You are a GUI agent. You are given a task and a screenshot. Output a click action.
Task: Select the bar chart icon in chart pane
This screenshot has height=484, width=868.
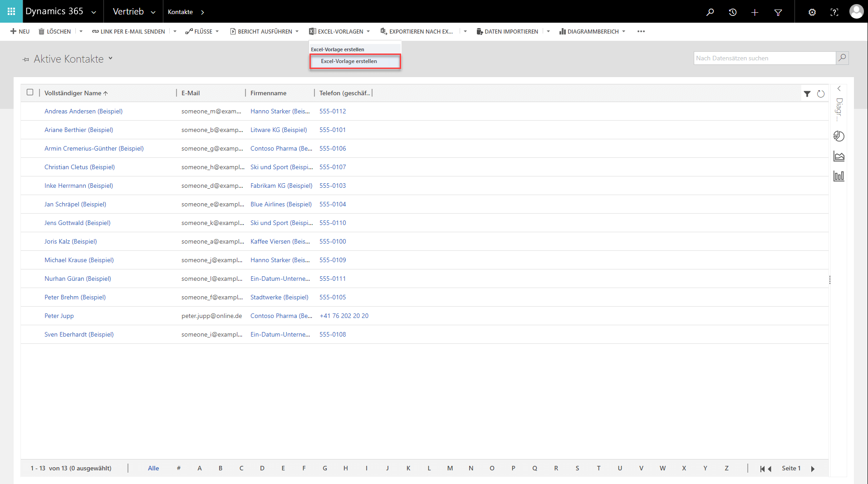tap(839, 176)
